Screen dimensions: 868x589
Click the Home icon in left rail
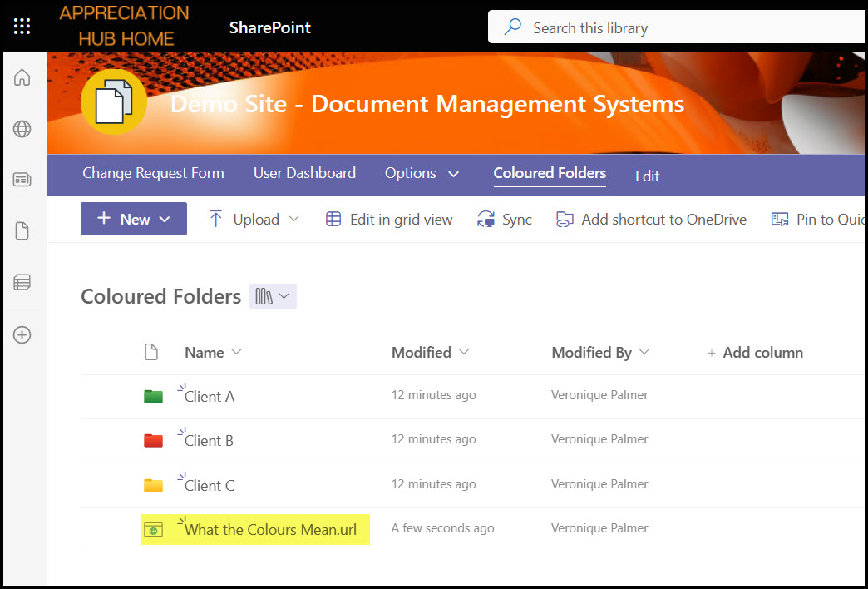(x=22, y=77)
